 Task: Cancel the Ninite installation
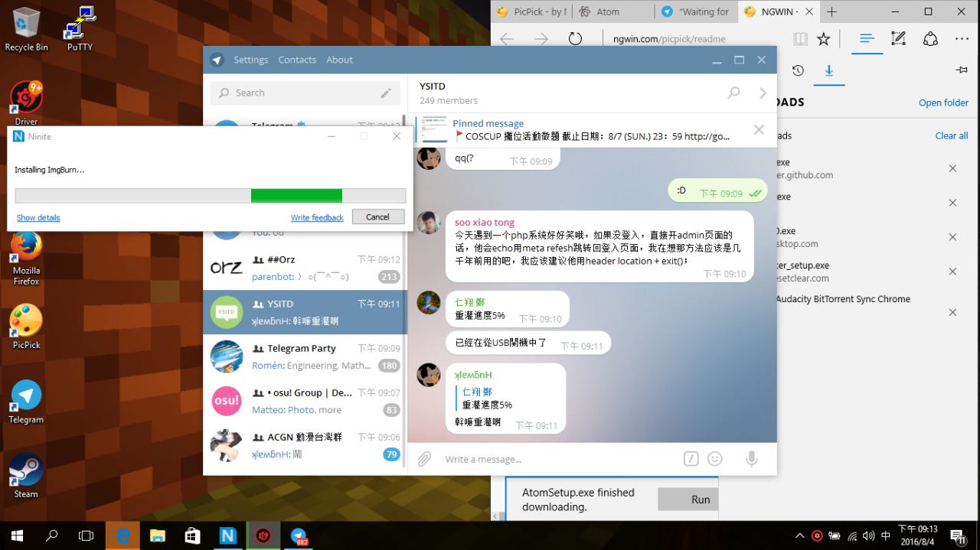point(377,217)
